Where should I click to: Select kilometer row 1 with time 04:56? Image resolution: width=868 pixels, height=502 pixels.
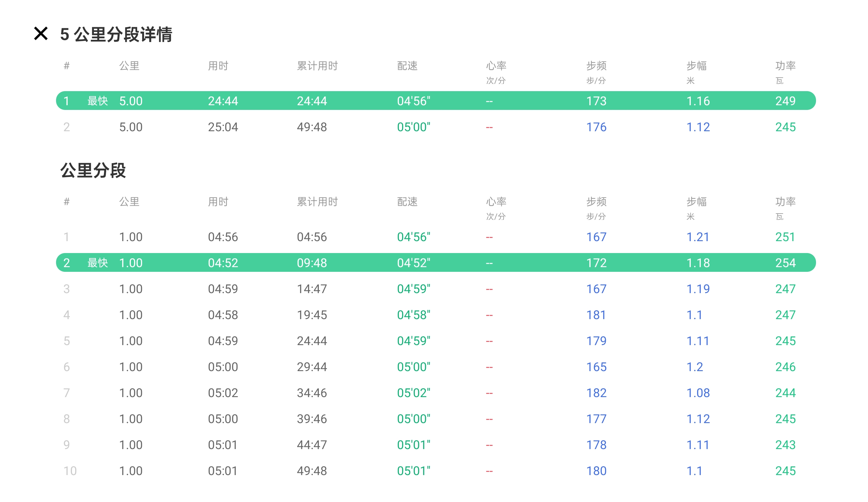pyautogui.click(x=223, y=237)
